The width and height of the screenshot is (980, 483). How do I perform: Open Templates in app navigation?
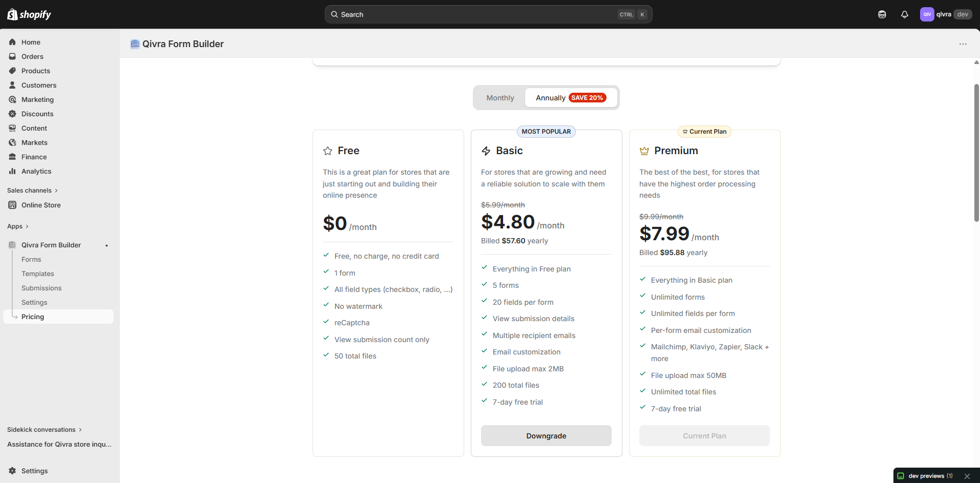click(x=38, y=274)
